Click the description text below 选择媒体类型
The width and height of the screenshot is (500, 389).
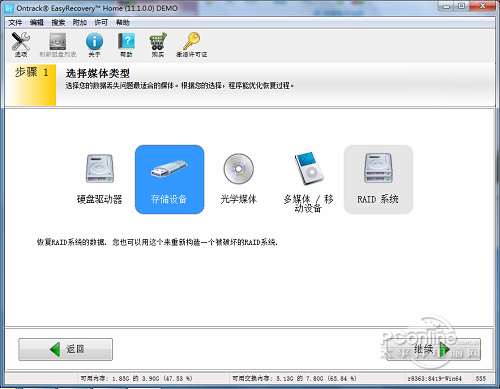[179, 86]
